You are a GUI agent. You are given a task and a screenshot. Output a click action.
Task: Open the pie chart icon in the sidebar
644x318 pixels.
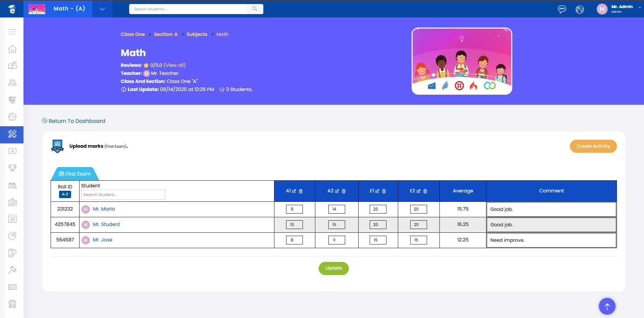click(12, 236)
